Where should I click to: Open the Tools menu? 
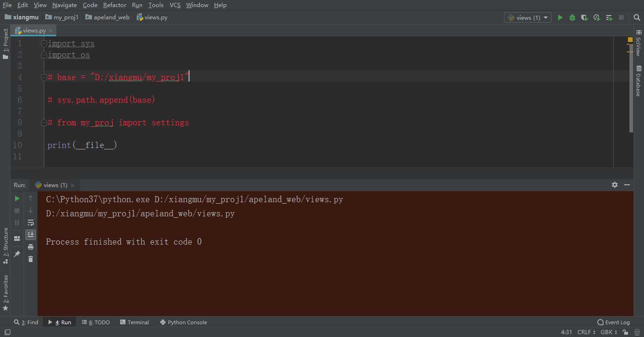tap(156, 5)
